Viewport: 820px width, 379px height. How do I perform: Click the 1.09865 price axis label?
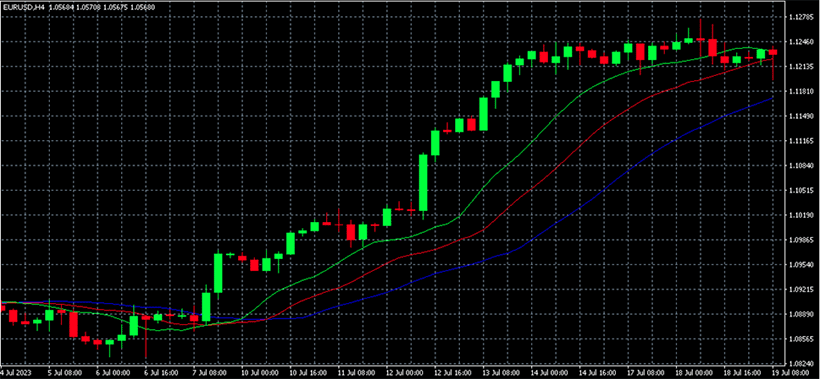tap(801, 240)
